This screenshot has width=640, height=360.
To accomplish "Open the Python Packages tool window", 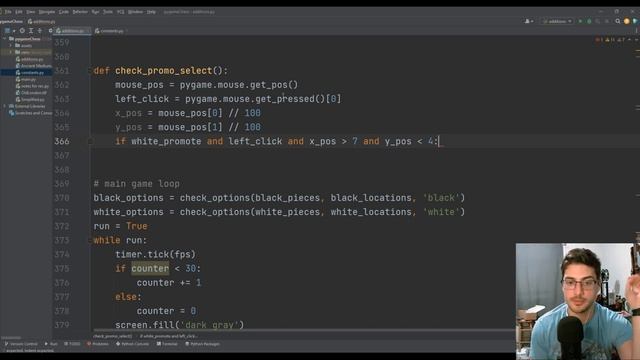I will 202,344.
